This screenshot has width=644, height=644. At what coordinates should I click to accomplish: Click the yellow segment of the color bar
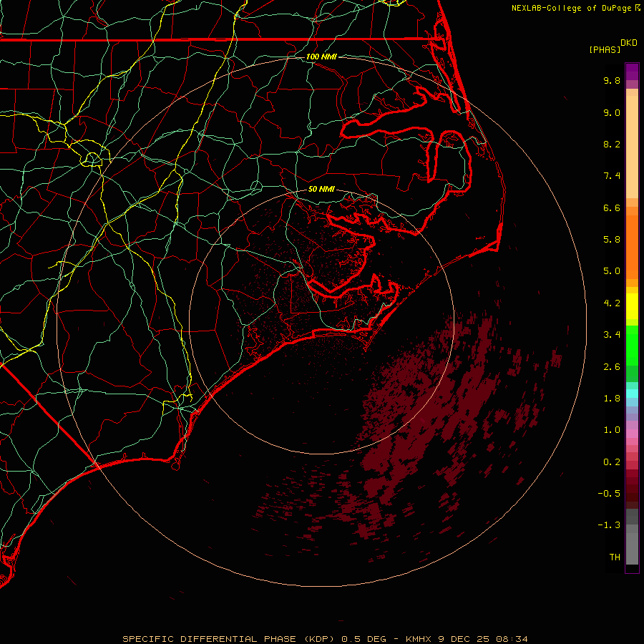tap(632, 306)
